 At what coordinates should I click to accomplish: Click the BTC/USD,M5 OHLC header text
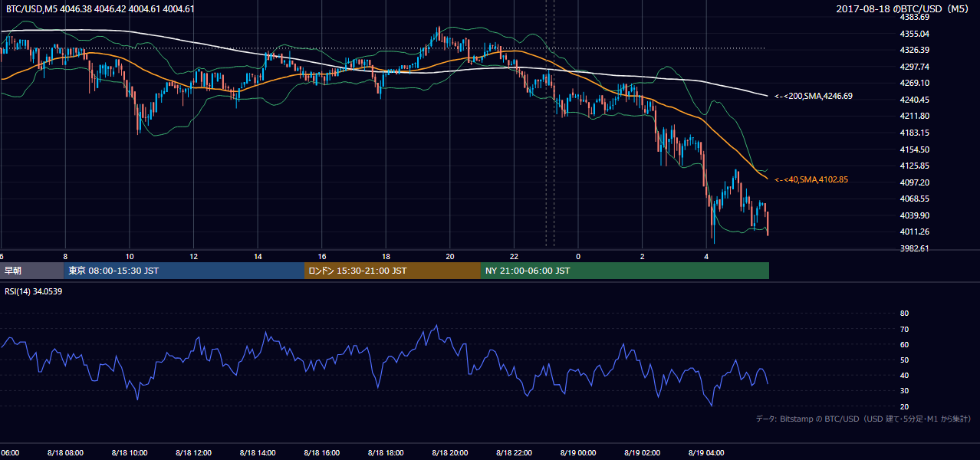100,9
